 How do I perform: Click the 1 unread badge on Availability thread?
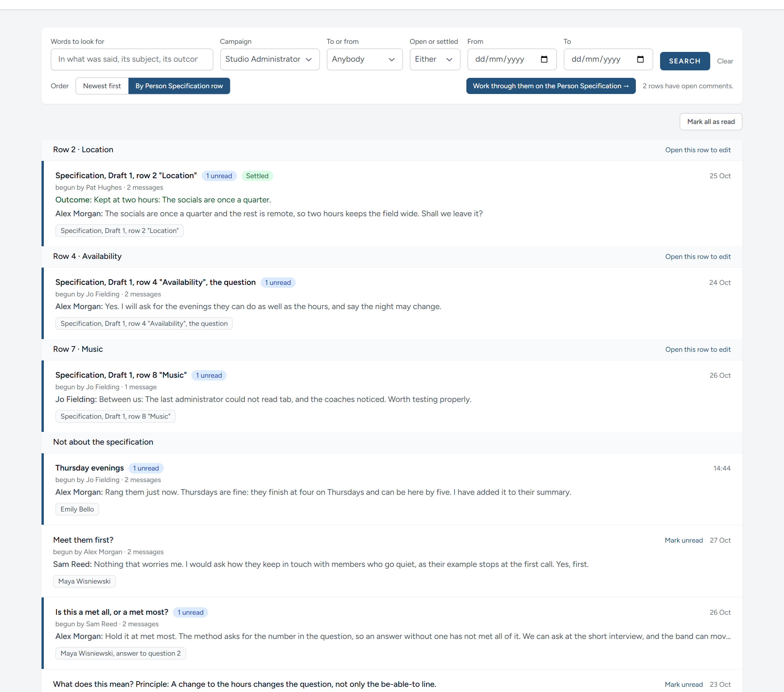pyautogui.click(x=278, y=282)
